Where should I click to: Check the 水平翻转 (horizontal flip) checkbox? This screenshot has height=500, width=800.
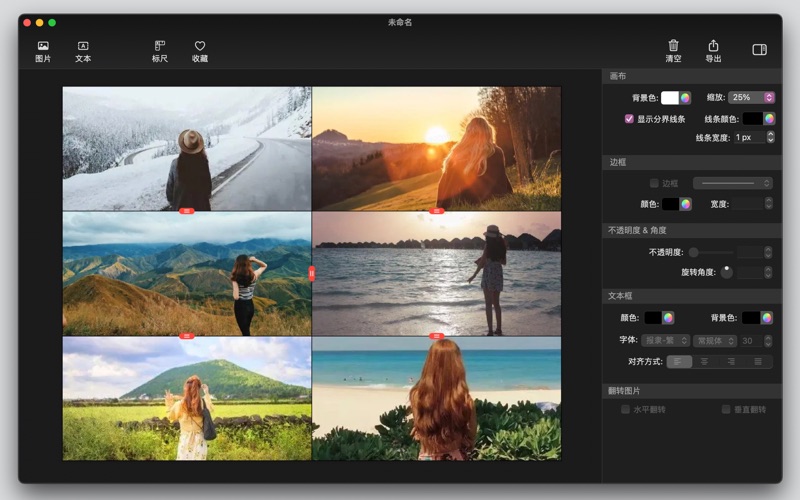point(625,409)
